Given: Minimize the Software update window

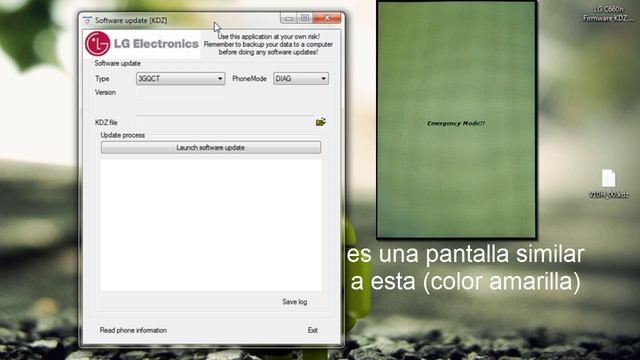Looking at the screenshot, I should point(289,18).
